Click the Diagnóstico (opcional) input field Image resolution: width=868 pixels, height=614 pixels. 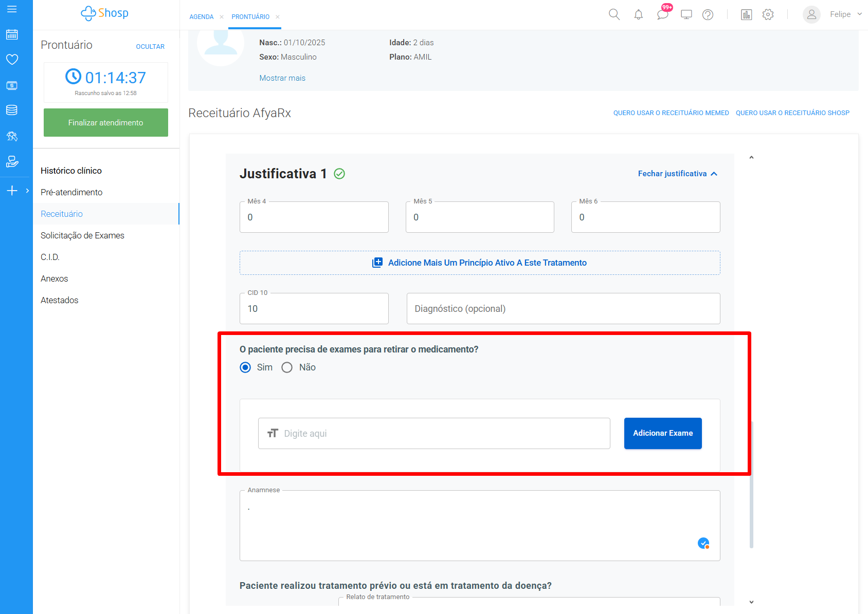point(563,309)
